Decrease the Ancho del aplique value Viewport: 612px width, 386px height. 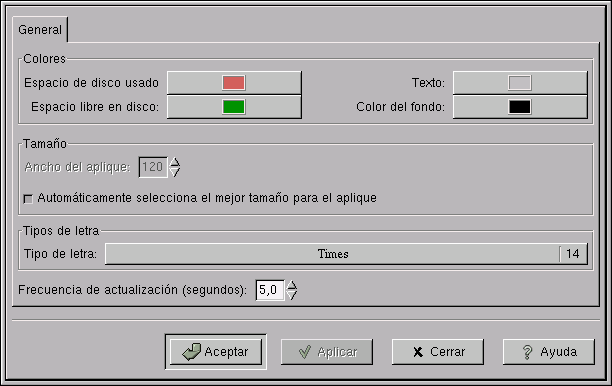(175, 172)
